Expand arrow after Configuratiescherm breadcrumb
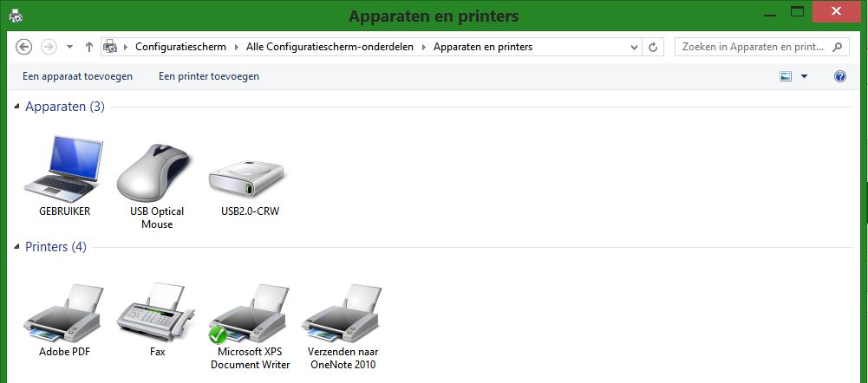Screen dimensions: 868x383 click(x=237, y=47)
